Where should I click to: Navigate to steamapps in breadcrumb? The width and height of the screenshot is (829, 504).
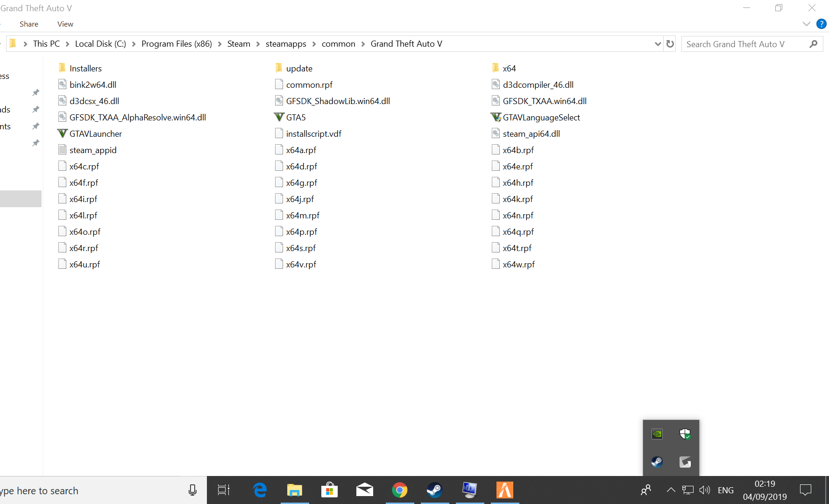click(x=286, y=44)
